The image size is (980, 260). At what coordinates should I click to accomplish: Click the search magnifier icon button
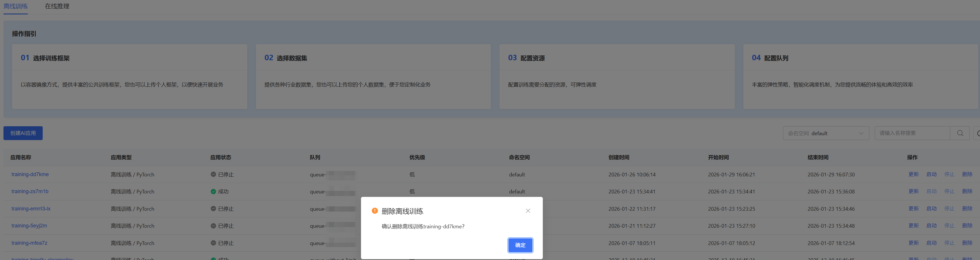click(x=960, y=133)
